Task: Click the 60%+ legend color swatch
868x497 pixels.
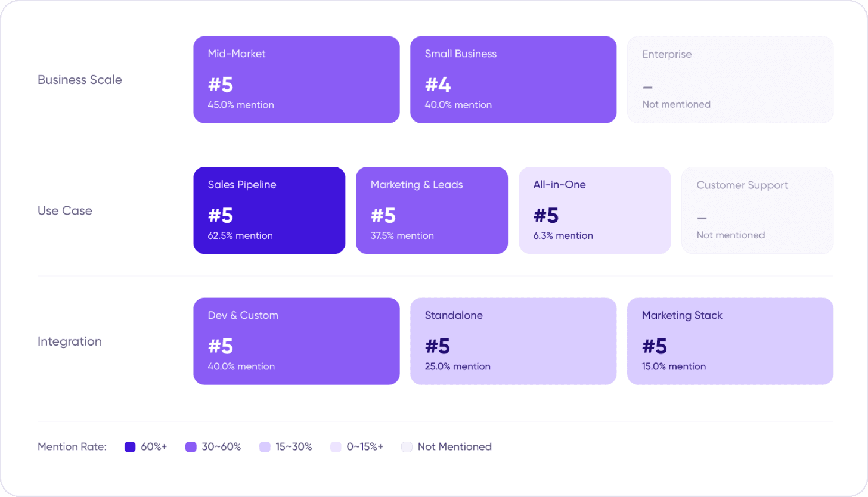Action: coord(130,447)
